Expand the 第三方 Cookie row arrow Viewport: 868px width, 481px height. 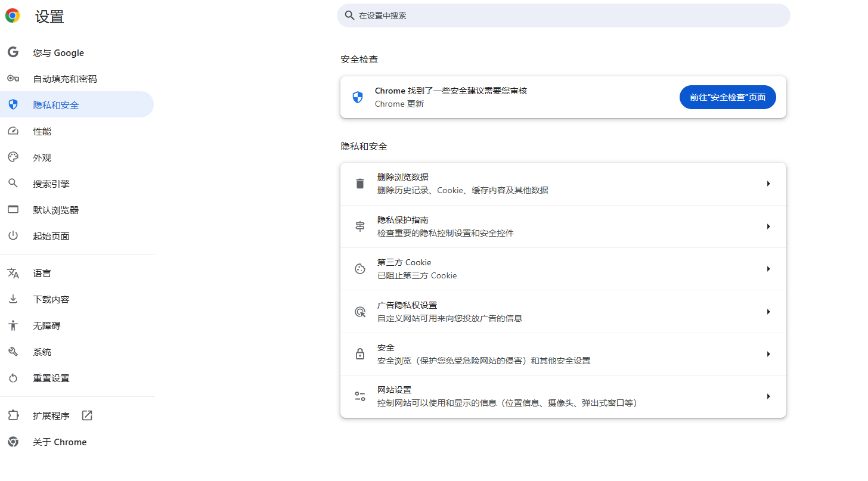tap(768, 269)
